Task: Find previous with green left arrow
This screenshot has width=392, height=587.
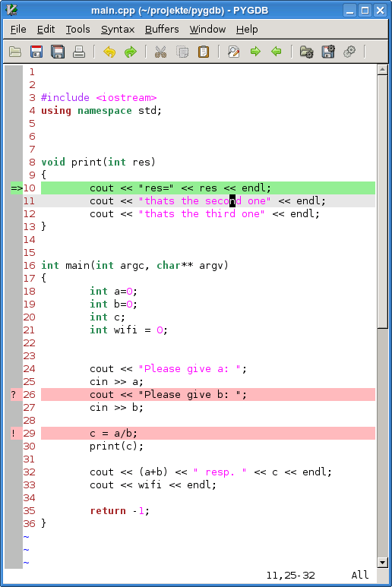Action: 277,52
